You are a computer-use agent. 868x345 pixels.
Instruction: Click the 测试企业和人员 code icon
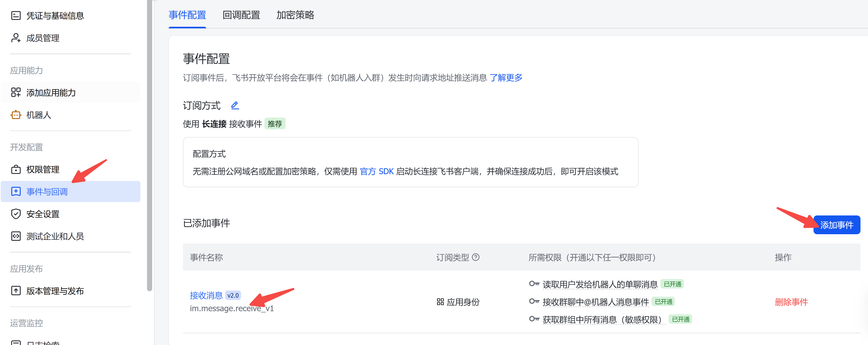[16, 236]
